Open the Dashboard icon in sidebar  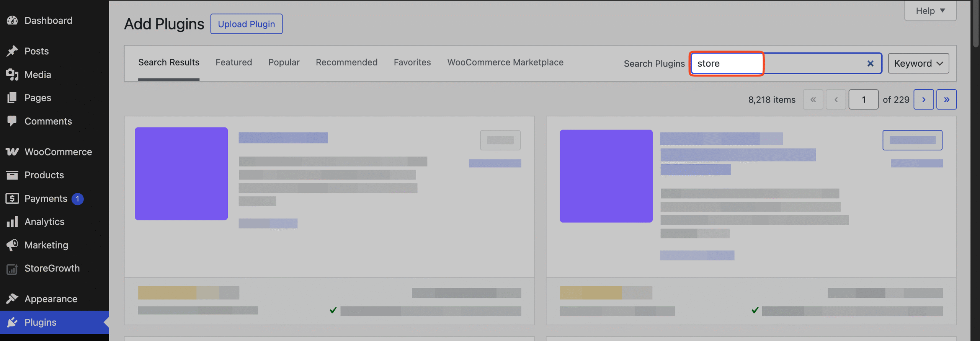point(12,20)
